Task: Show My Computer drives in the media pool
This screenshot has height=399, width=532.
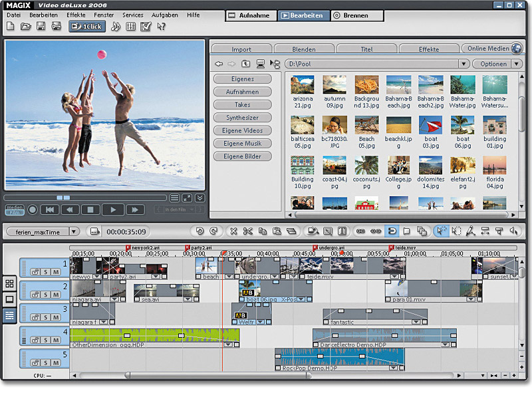Action: 260,64
